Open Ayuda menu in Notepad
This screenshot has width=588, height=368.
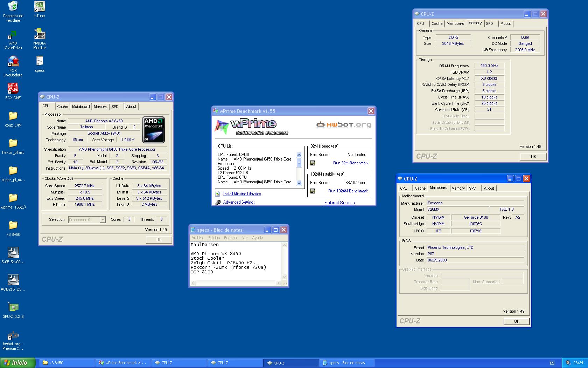258,238
